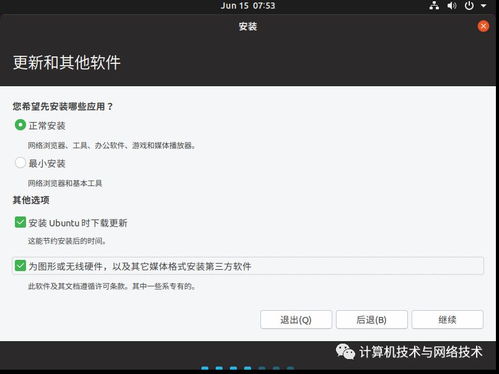Click the 更新和其他软件 heading
The width and height of the screenshot is (499, 374).
67,62
